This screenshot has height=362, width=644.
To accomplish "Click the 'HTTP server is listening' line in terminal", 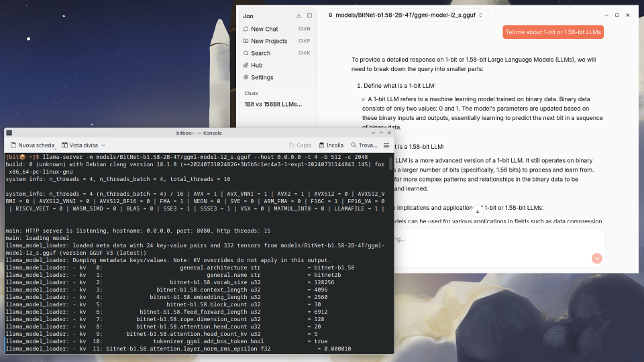I will click(x=138, y=231).
